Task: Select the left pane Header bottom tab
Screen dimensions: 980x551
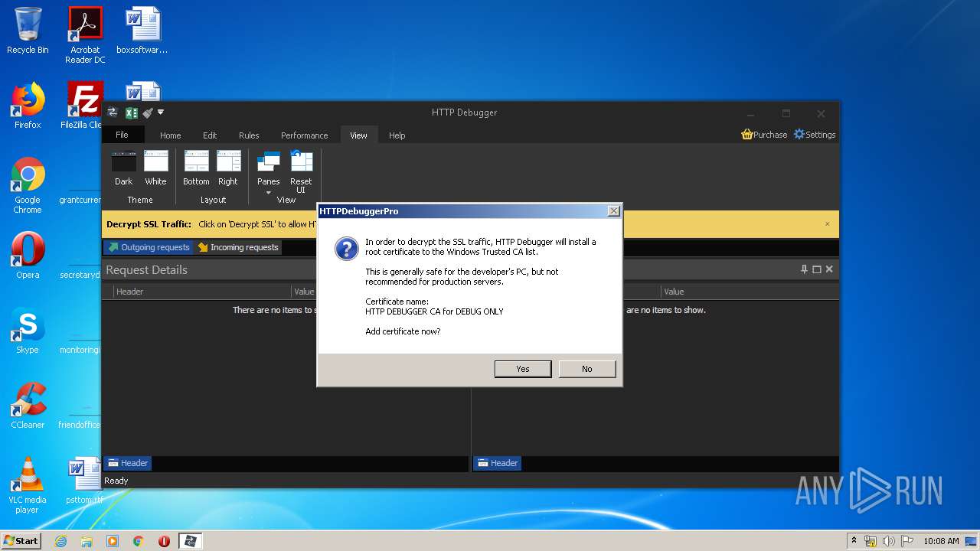Action: [128, 463]
